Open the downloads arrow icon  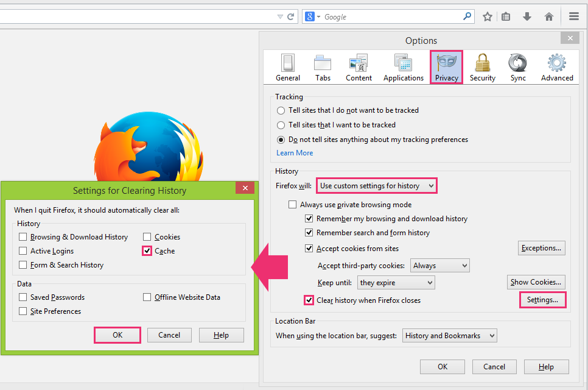[x=527, y=16]
